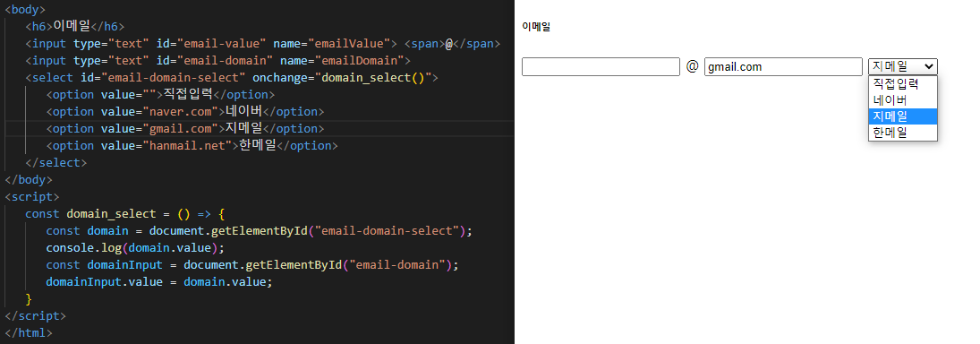Click the domain input showing gmail.com
Screen dimensions: 980x344
coord(783,67)
